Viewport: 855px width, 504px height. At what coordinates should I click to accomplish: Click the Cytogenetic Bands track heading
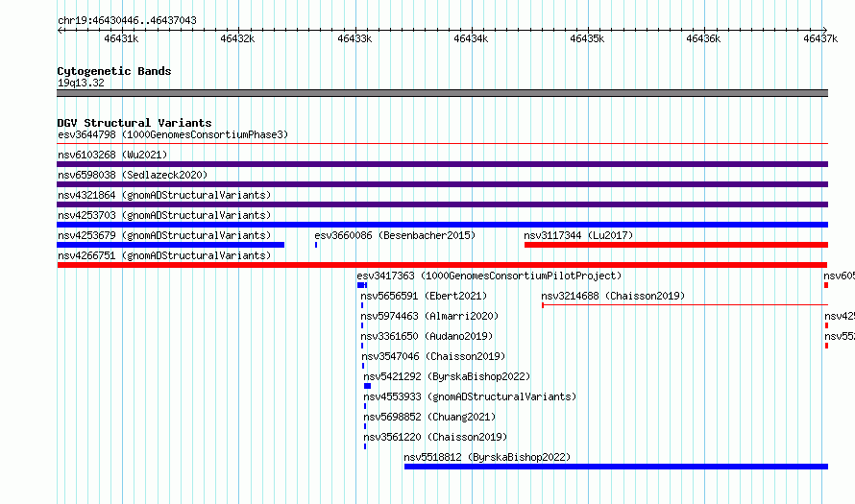point(114,71)
